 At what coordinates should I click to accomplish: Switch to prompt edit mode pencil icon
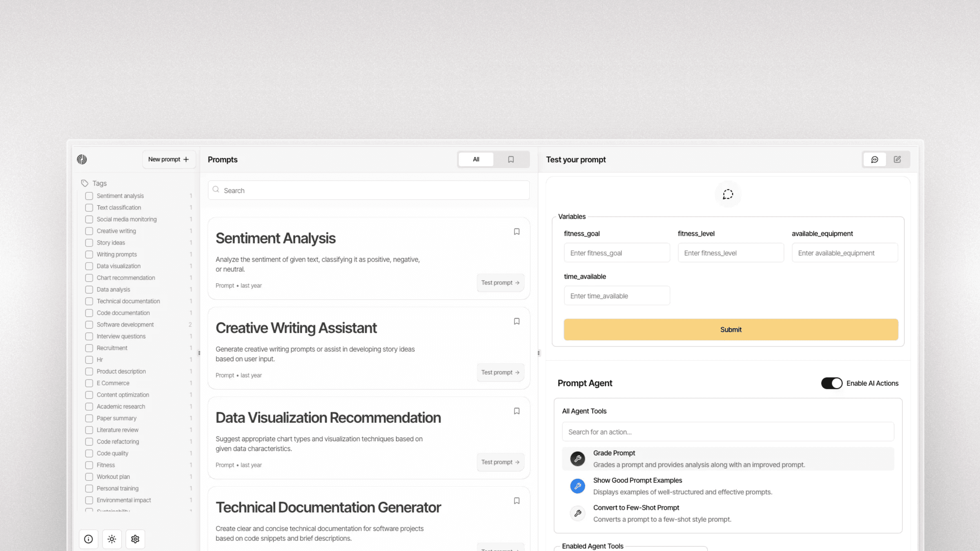(x=898, y=159)
